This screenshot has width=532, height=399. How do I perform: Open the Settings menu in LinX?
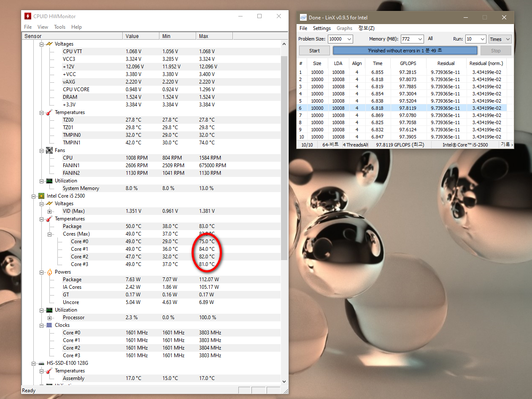point(321,28)
